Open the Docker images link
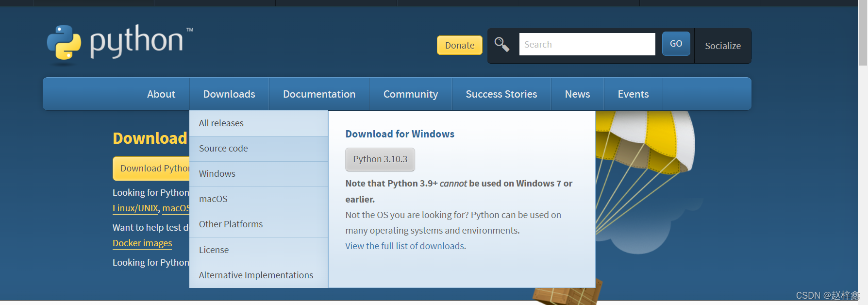The width and height of the screenshot is (868, 305). pyautogui.click(x=142, y=243)
